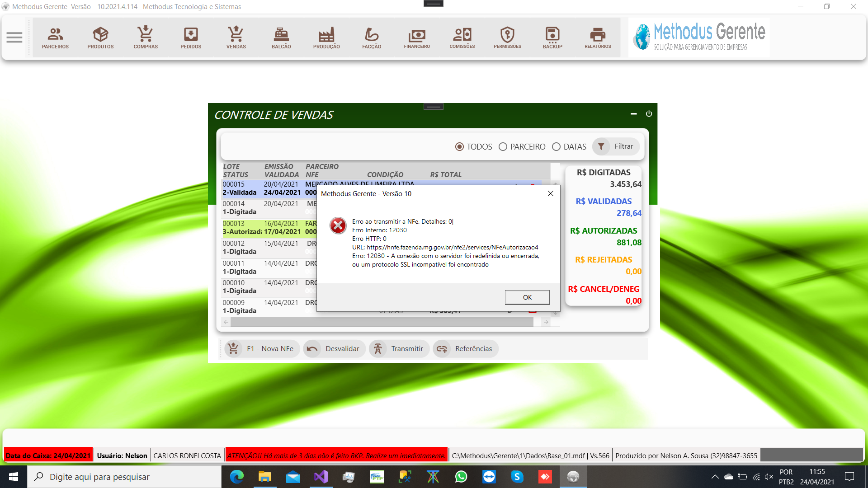Click the horizontal scrollbar of sales list
The image size is (868, 488).
point(382,322)
